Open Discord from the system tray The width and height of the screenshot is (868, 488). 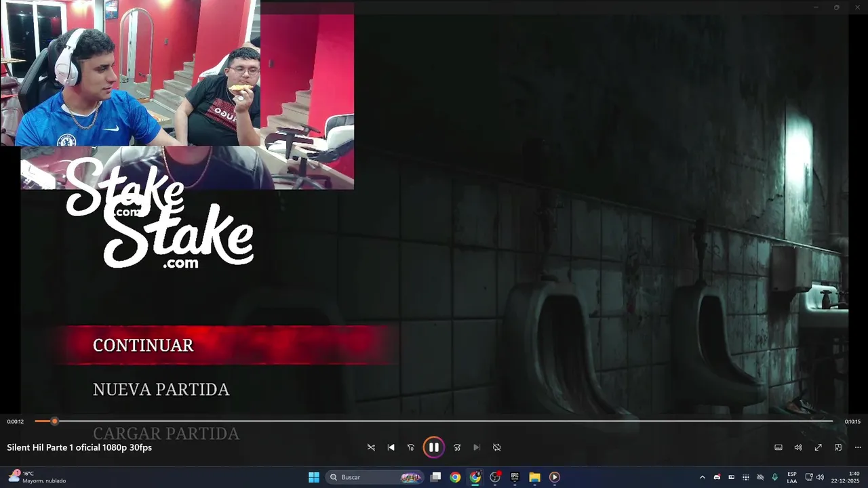(717, 477)
